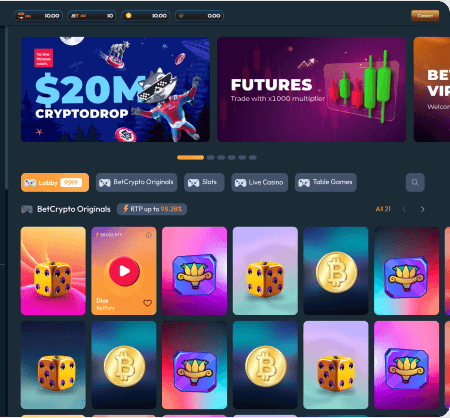Select the second banner carousel dot
The width and height of the screenshot is (450, 418).
click(x=210, y=157)
